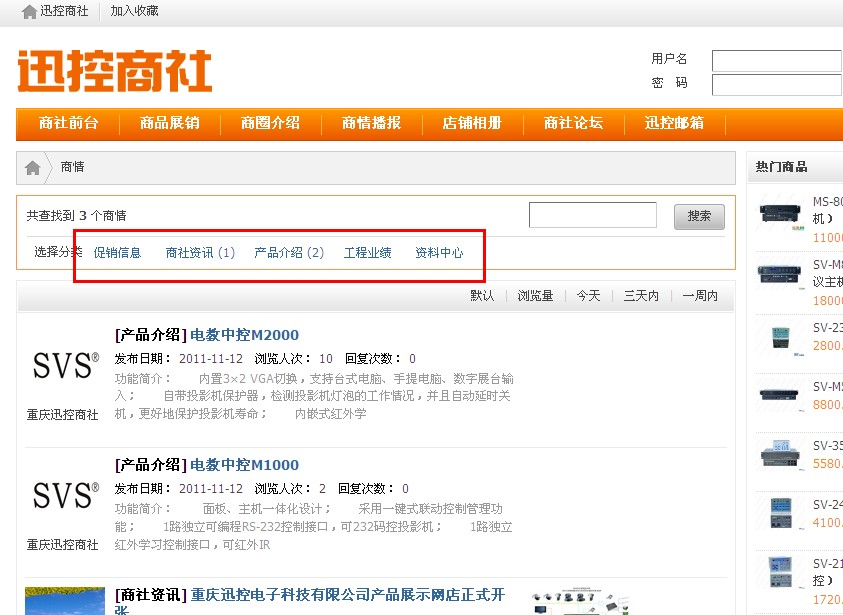Click the search text box near 搜索
This screenshot has height=615, width=843.
pos(592,215)
